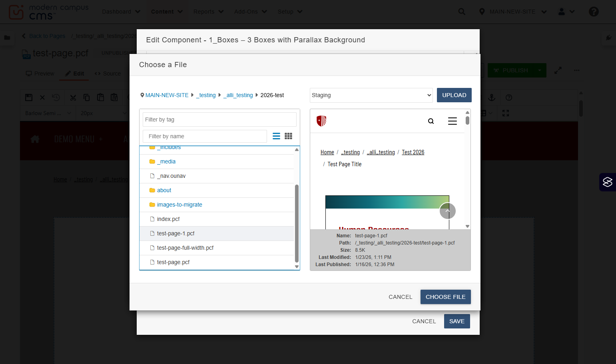The width and height of the screenshot is (616, 364).
Task: Open the Dashboard menu
Action: click(121, 12)
